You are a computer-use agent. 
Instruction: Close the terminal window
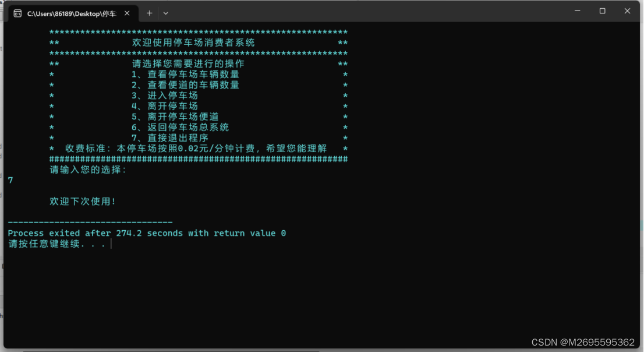point(627,10)
